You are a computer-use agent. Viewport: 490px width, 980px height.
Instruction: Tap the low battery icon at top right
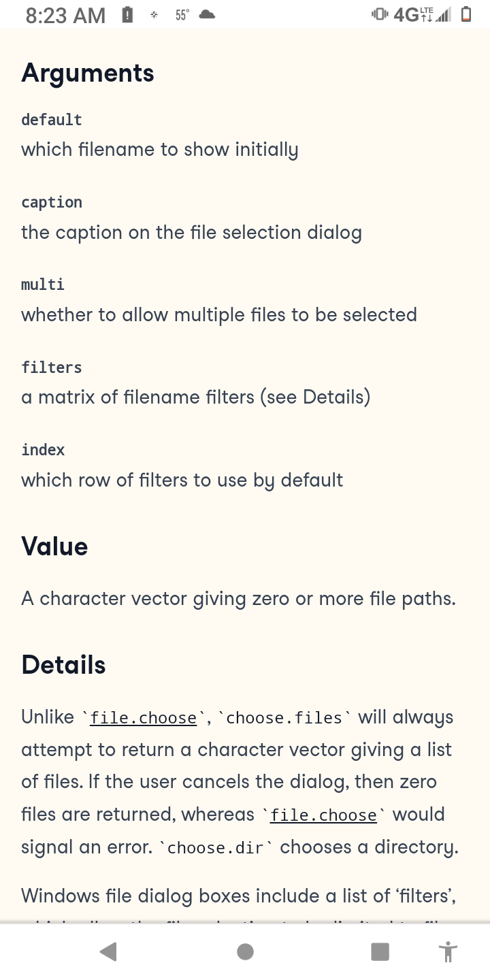click(467, 14)
